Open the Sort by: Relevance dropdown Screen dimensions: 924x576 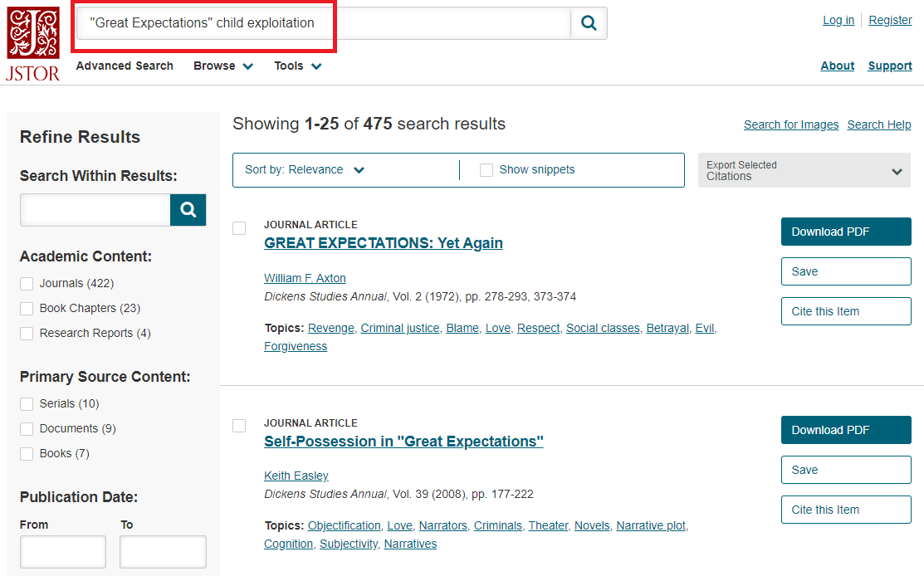(x=305, y=170)
